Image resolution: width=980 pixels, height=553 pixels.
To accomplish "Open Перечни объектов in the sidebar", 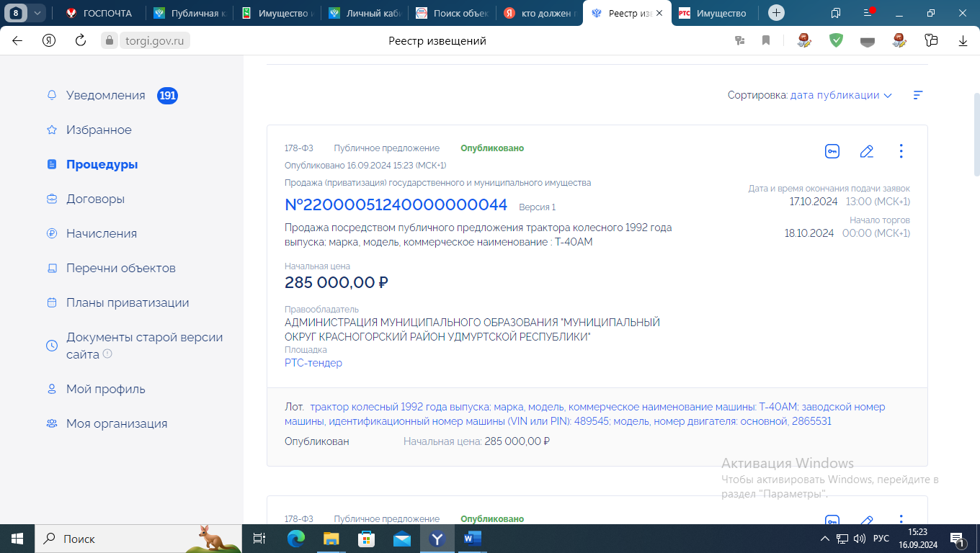I will pyautogui.click(x=120, y=268).
